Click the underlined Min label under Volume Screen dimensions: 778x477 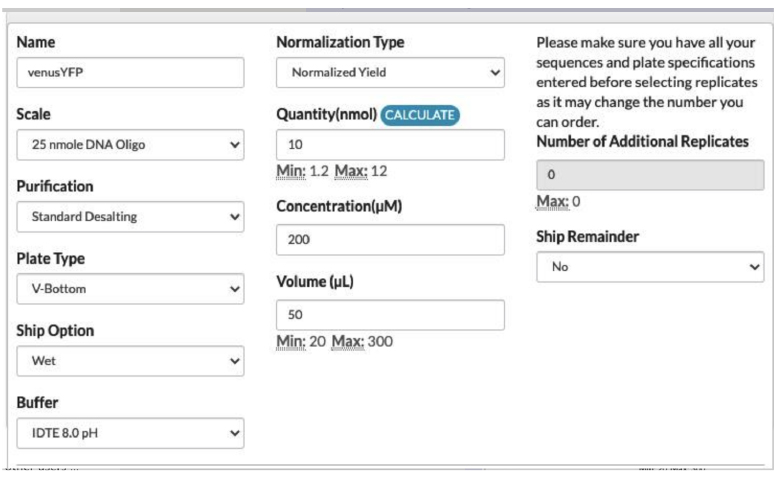290,342
